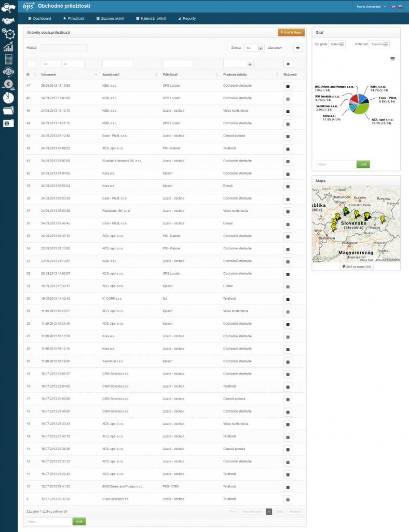This screenshot has height=532, width=409.
Task: Focus the Hľadaj search field
Action: [x=64, y=48]
